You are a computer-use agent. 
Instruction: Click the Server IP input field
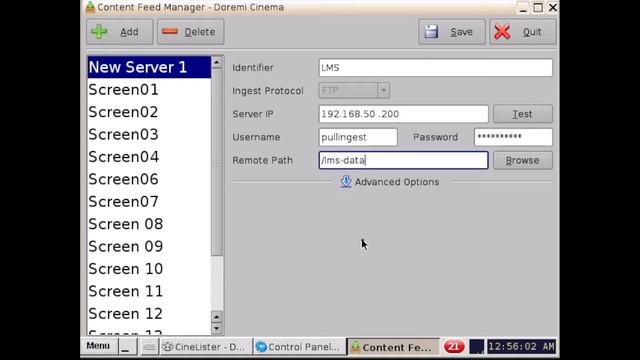(403, 114)
